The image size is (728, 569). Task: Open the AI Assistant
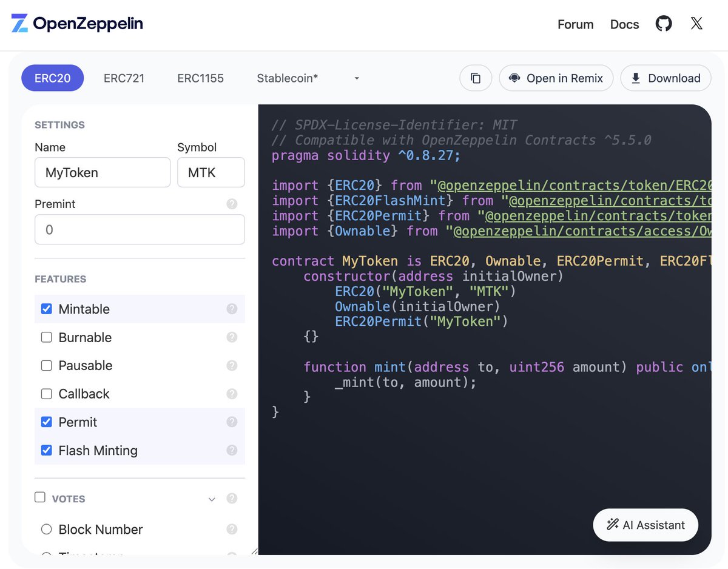click(645, 525)
